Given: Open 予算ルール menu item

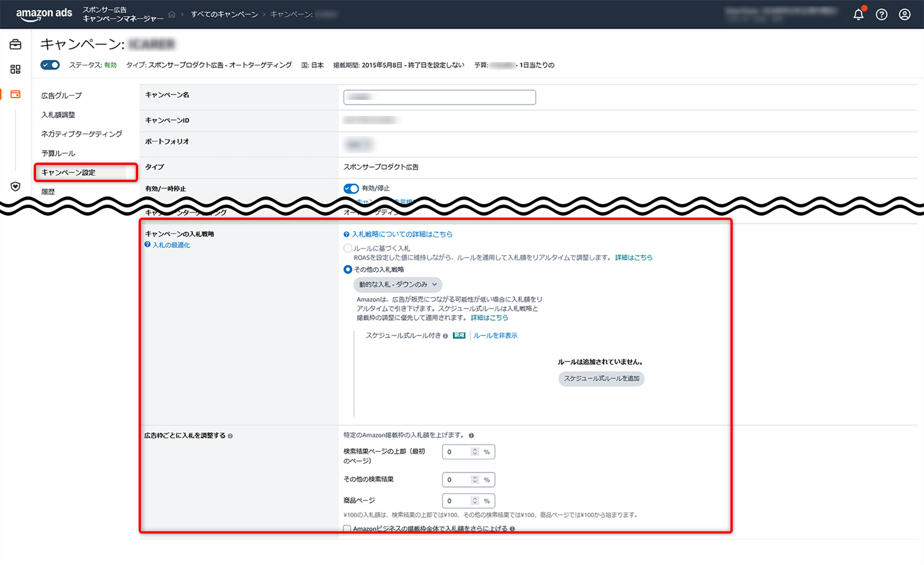Looking at the screenshot, I should pos(58,153).
